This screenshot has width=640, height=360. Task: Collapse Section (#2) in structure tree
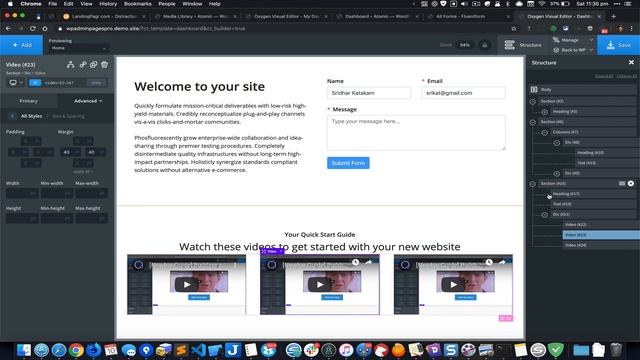(x=533, y=101)
